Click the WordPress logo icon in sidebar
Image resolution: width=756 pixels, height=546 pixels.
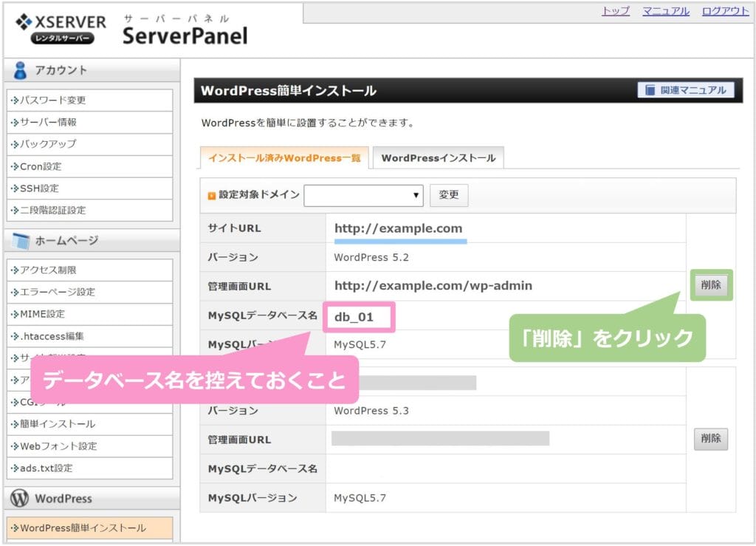pyautogui.click(x=20, y=499)
